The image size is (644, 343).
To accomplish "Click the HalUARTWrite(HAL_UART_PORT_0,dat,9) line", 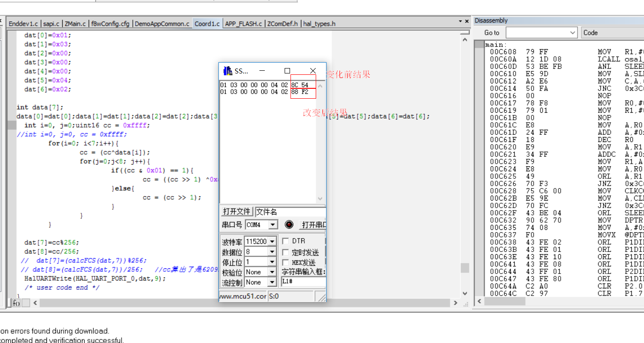I will click(95, 279).
